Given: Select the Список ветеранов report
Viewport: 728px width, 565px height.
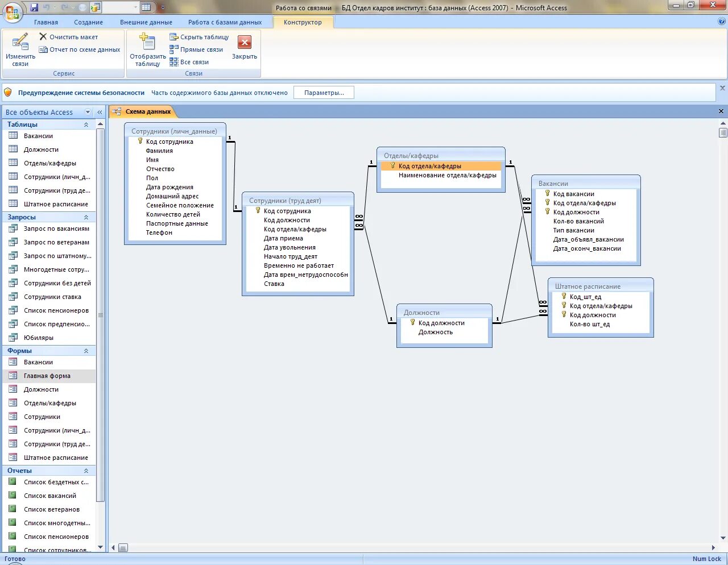Looking at the screenshot, I should (x=49, y=509).
